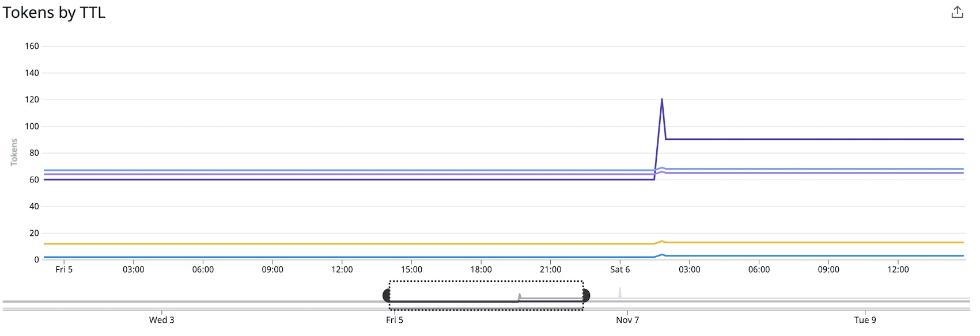This screenshot has height=336, width=980.
Task: Click the 'Sat 6' x-axis label
Action: click(620, 269)
